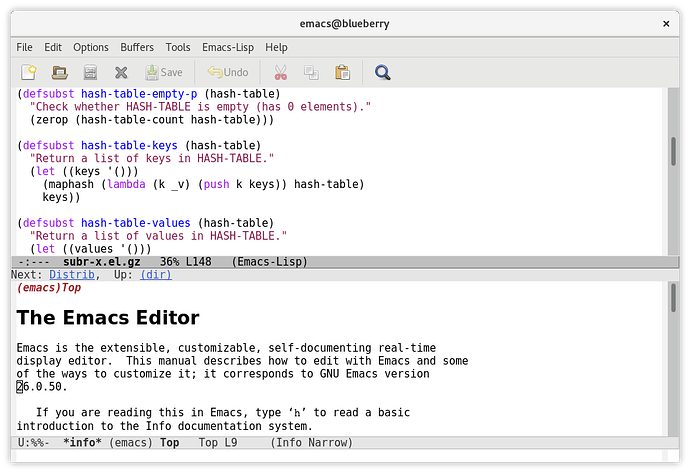
Task: Undo the last change
Action: (228, 72)
